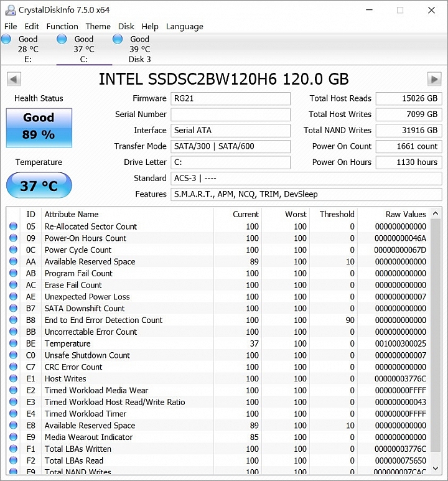Click the Transfer Mode field
Viewport: 448px width, 481px height.
click(230, 146)
